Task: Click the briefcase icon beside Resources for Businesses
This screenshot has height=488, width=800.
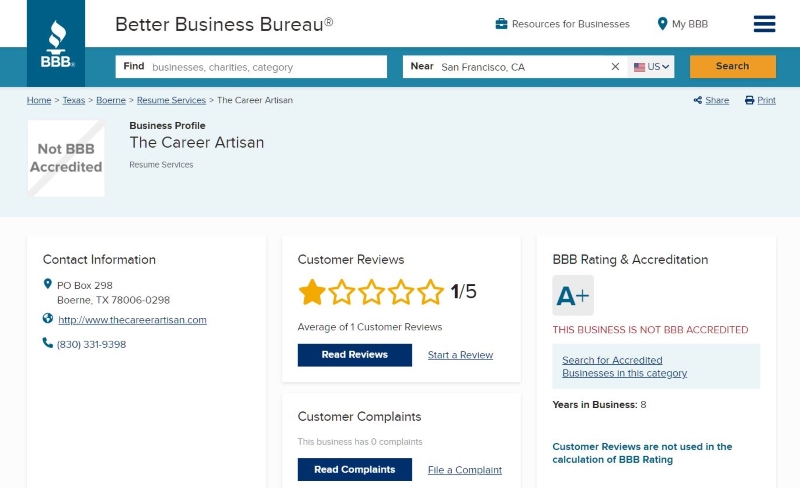Action: click(502, 23)
